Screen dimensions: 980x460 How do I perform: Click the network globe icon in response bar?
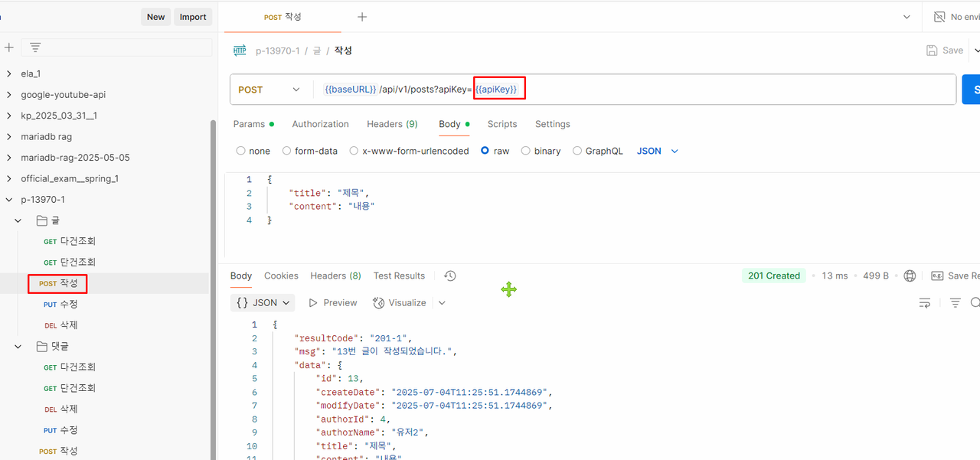[910, 276]
